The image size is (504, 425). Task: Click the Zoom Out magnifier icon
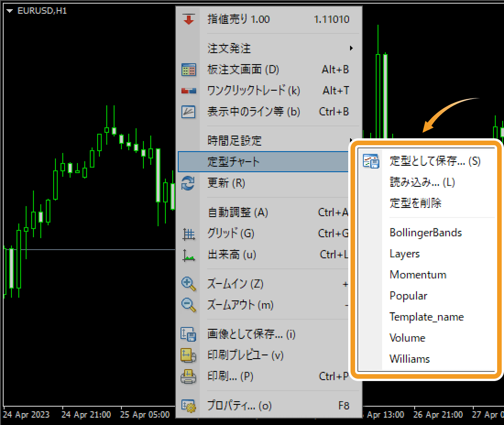(189, 305)
